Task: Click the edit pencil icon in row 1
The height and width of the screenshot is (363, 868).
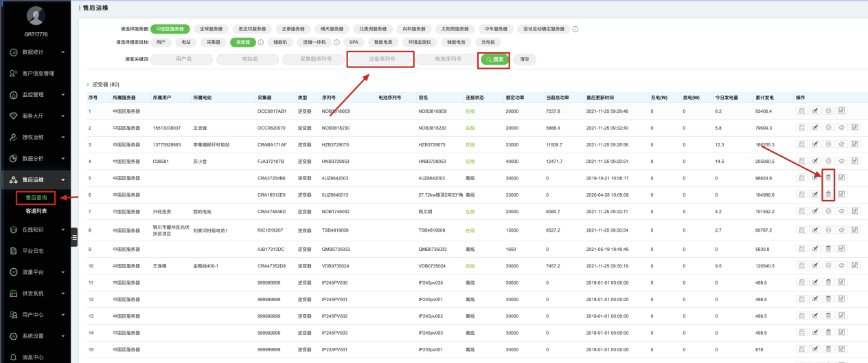Action: (x=815, y=111)
